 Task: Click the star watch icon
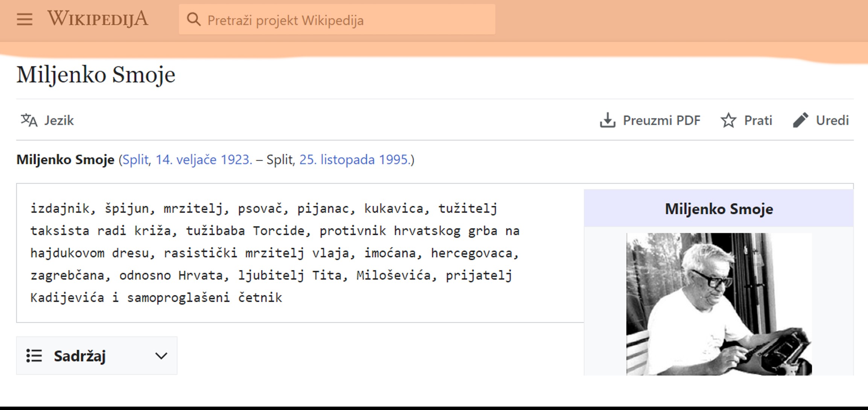tap(728, 120)
